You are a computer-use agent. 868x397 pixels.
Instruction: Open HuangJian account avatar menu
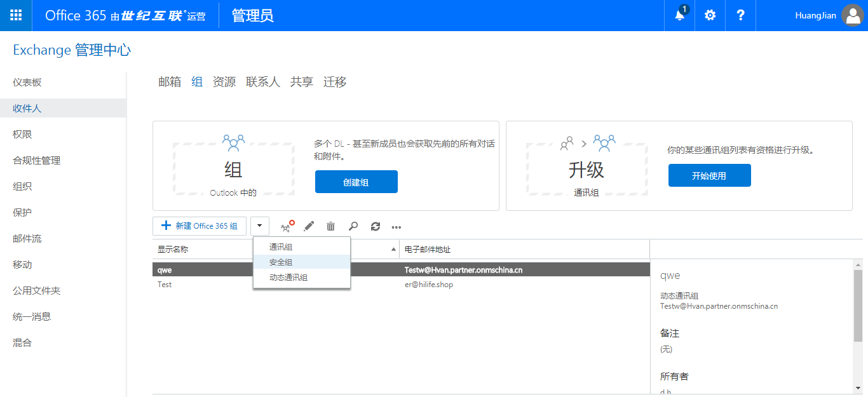(852, 15)
